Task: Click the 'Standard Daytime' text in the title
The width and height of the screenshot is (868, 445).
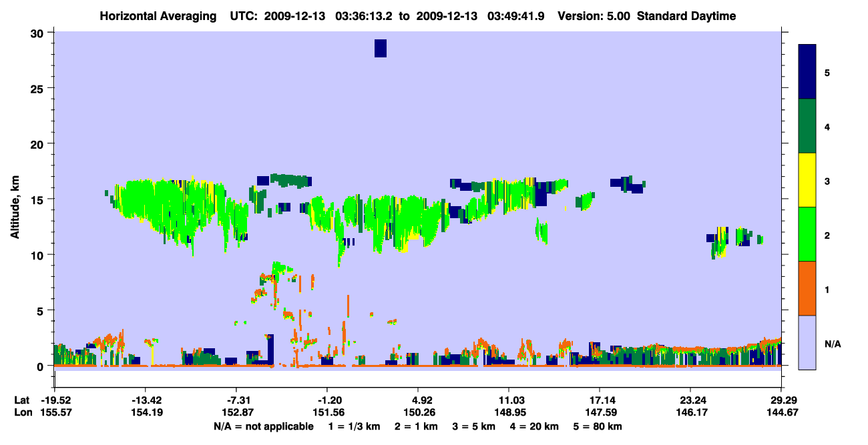Action: point(686,16)
